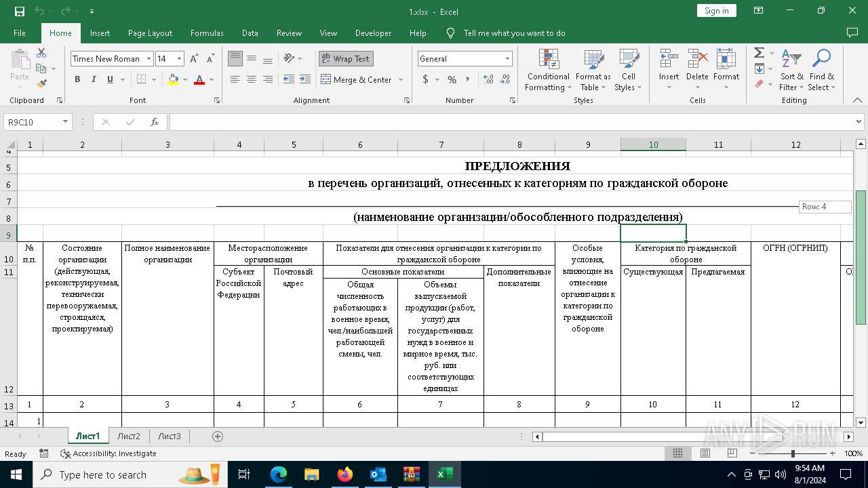Viewport: 868px width, 488px height.
Task: Switch to the Insert tab
Action: click(x=100, y=33)
